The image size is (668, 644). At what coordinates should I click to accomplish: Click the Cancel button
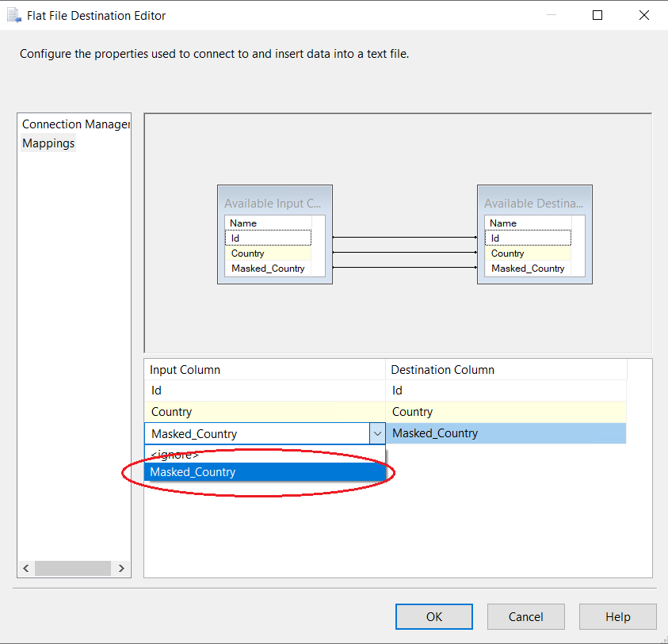coord(525,617)
